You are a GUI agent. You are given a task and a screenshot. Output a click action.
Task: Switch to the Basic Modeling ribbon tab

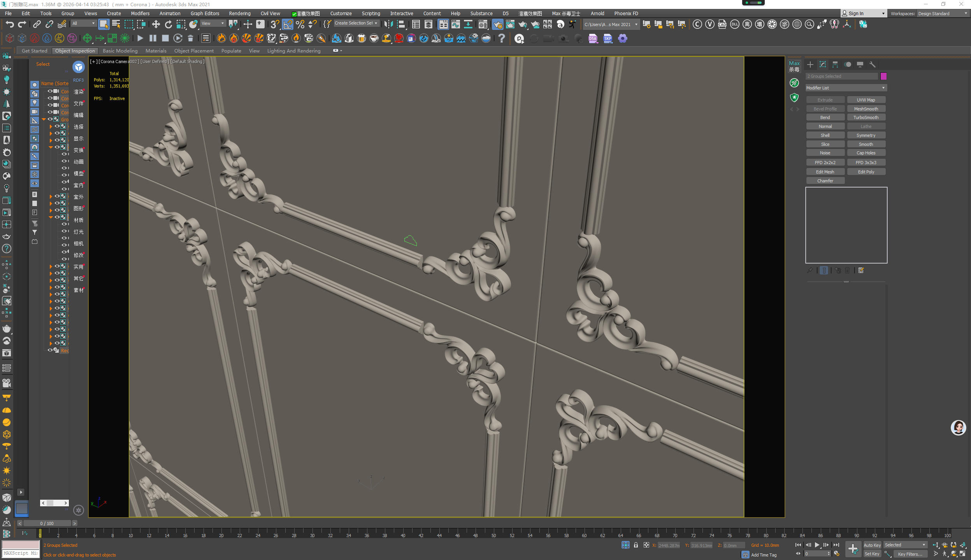point(120,51)
